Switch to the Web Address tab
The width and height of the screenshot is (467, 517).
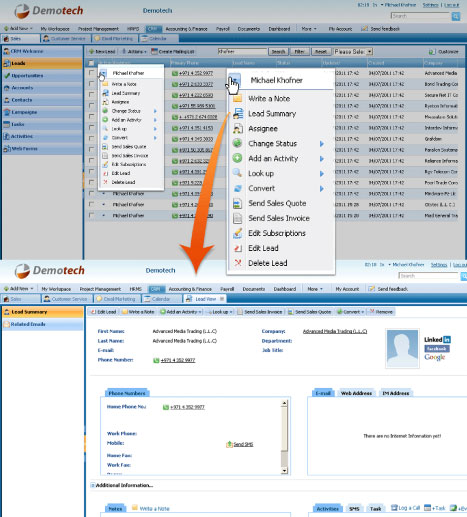(x=356, y=393)
